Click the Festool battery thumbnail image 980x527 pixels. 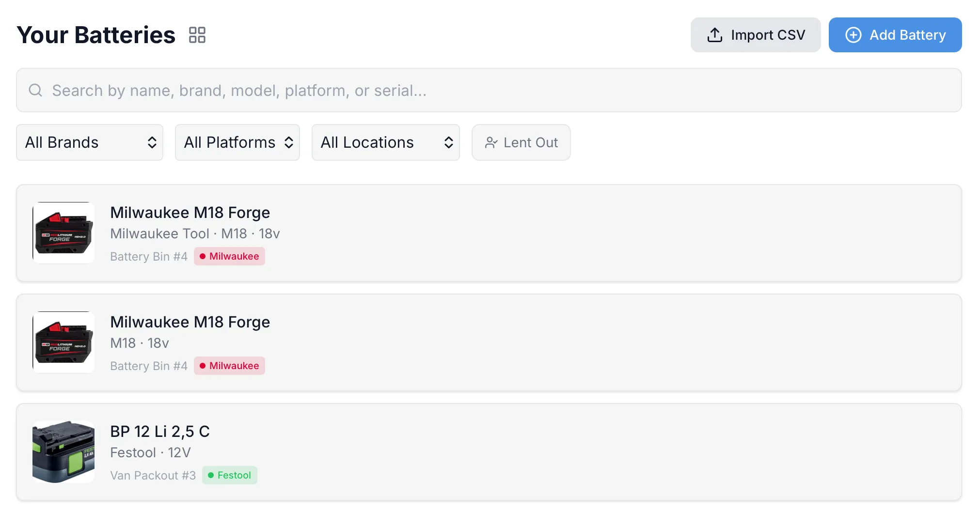point(63,451)
